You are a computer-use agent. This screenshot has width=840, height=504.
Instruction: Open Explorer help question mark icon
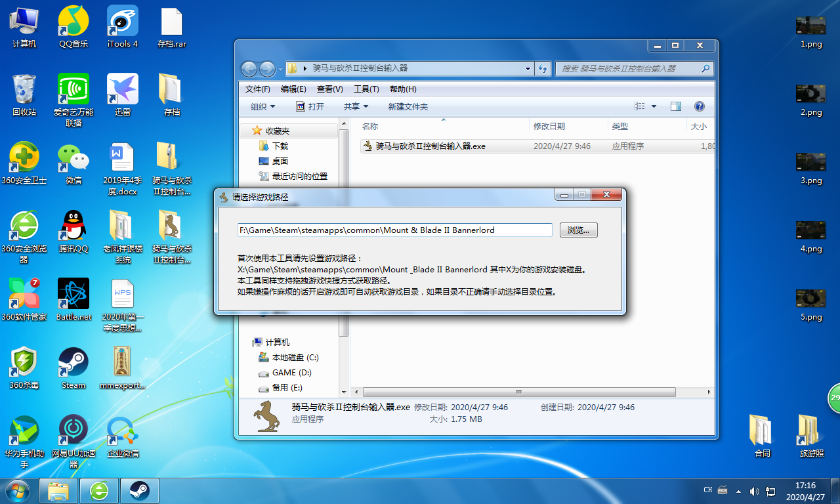click(699, 106)
